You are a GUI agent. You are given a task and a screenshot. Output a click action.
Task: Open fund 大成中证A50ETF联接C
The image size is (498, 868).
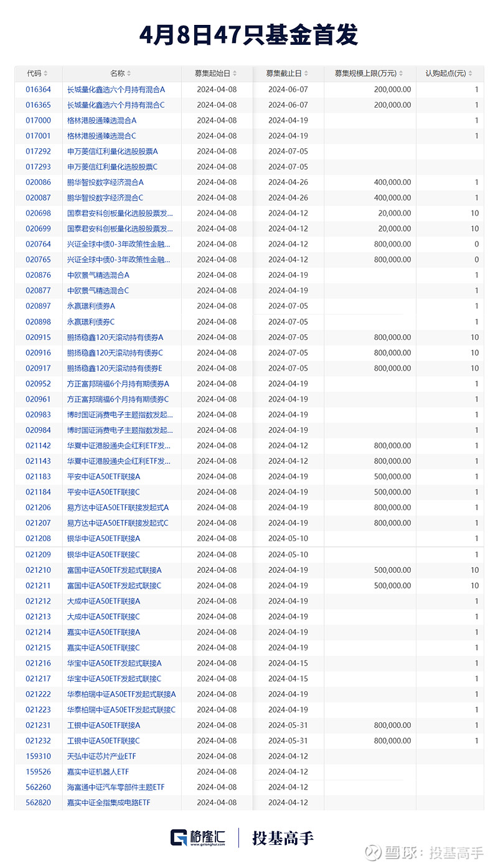click(x=104, y=617)
